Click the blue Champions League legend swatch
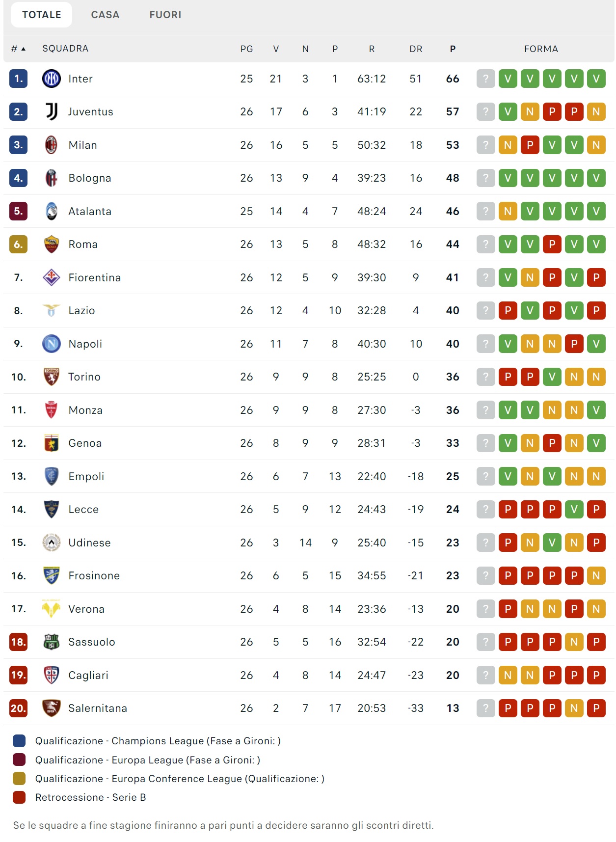 pyautogui.click(x=19, y=741)
